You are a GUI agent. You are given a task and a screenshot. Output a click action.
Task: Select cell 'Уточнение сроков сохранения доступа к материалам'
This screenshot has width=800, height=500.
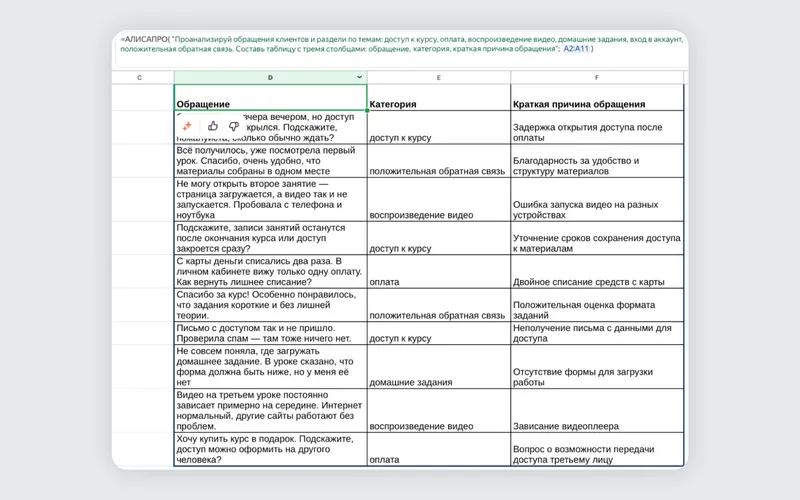(x=597, y=238)
